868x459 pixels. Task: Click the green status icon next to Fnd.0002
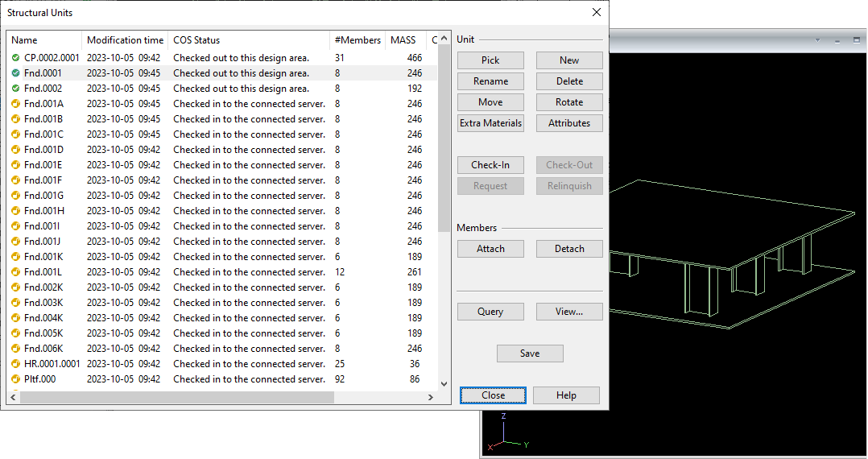15,89
